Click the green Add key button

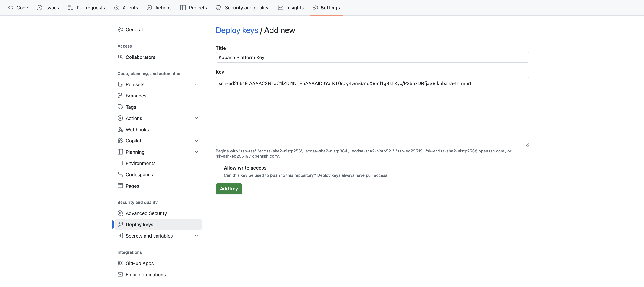[x=229, y=189]
